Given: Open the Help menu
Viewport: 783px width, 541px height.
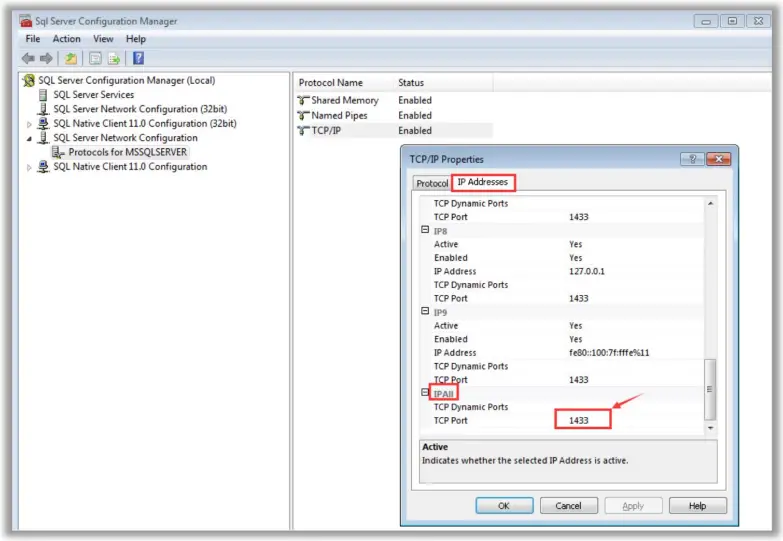Looking at the screenshot, I should (x=136, y=39).
